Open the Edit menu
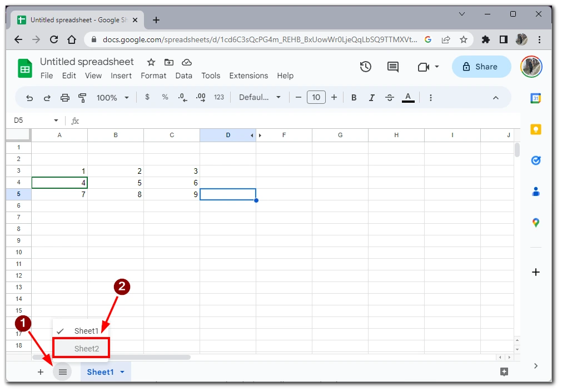 (x=69, y=76)
